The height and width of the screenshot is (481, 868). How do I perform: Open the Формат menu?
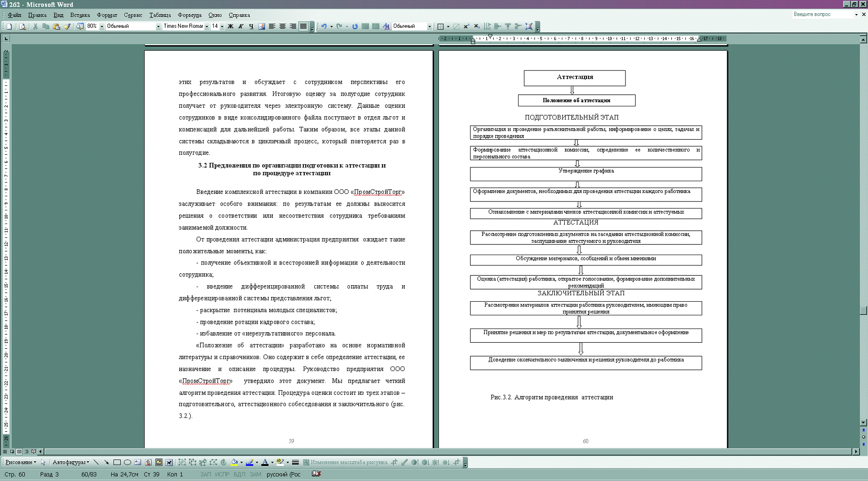pyautogui.click(x=107, y=15)
